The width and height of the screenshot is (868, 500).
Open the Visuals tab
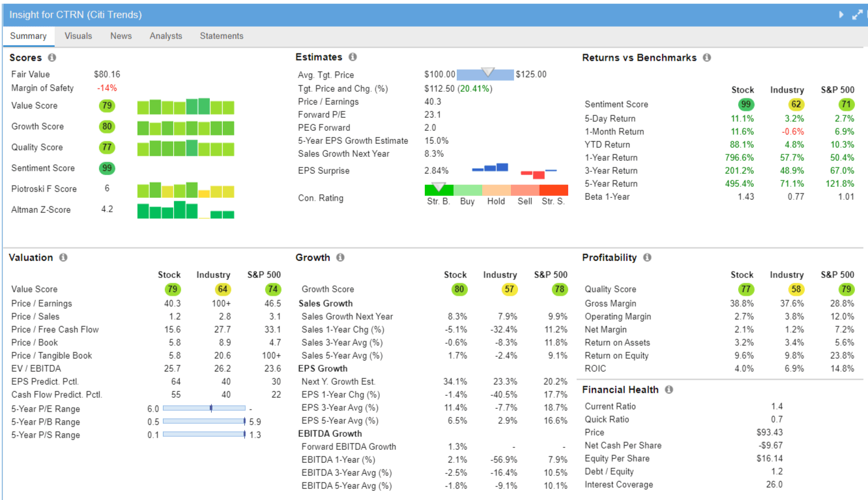78,36
